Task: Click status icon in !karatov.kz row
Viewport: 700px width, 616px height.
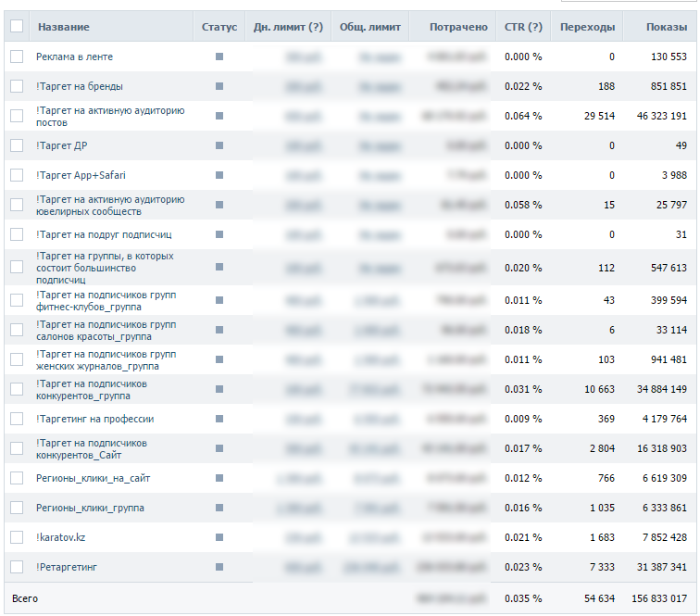Action: (219, 537)
